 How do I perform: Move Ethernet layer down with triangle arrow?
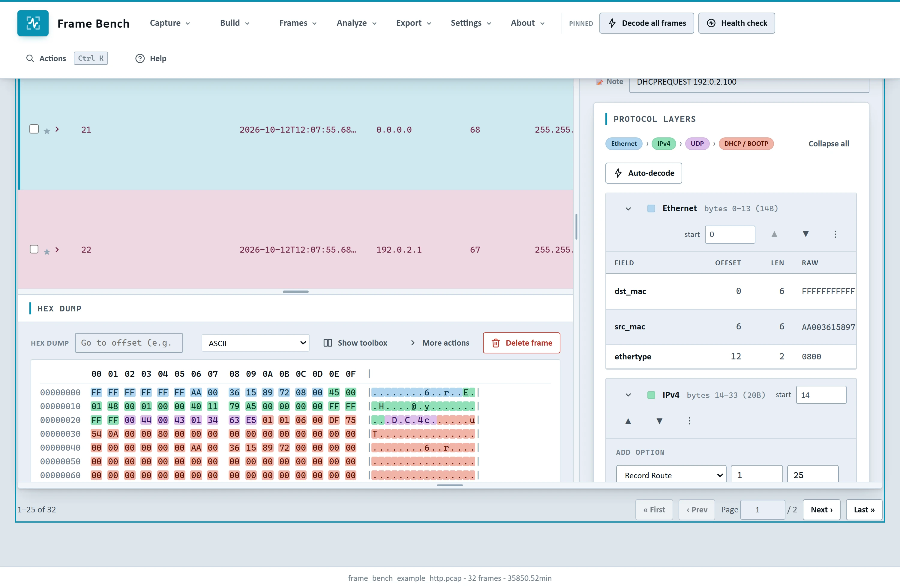(x=805, y=234)
